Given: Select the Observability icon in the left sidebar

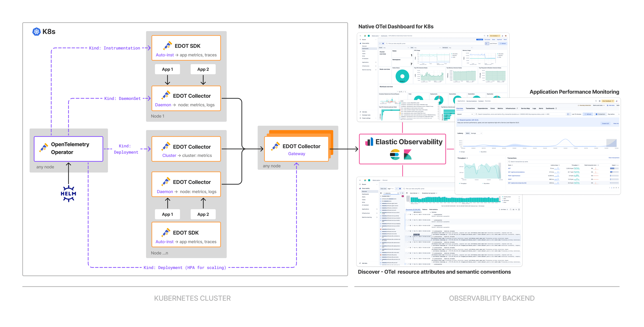Looking at the screenshot, I should 361,43.
